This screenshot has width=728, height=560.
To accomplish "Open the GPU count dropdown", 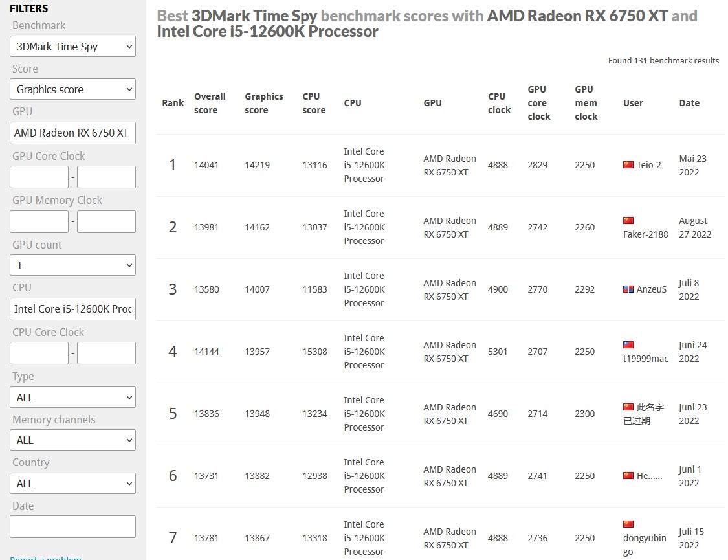I will 73,265.
